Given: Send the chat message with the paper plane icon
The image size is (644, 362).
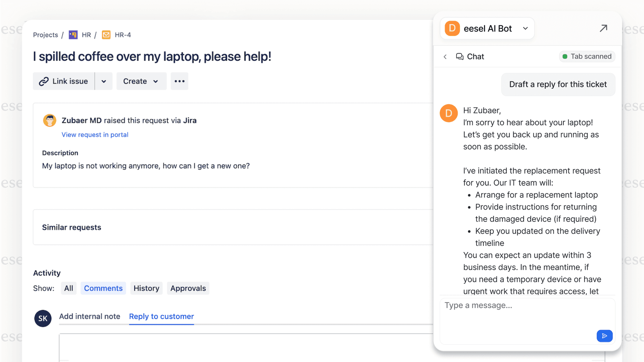Looking at the screenshot, I should point(605,336).
